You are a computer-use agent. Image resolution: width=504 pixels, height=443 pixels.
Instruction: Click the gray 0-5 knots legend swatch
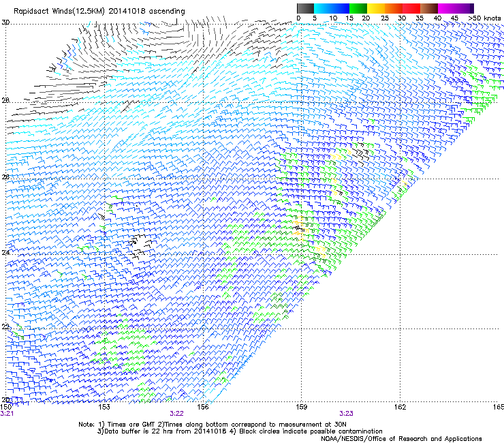[305, 8]
